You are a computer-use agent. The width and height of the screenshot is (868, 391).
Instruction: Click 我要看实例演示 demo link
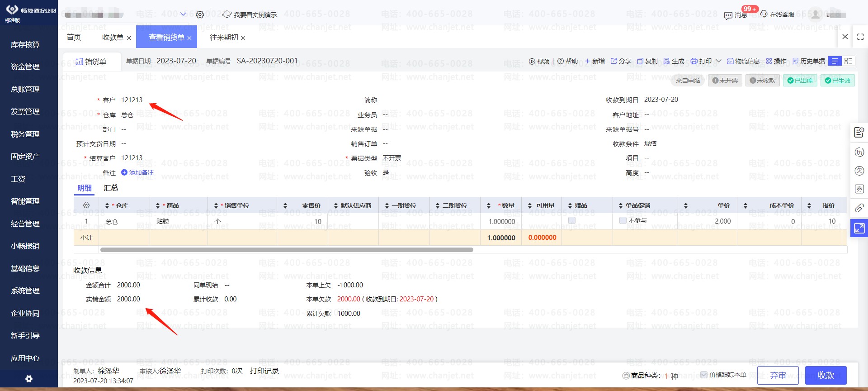[250, 14]
